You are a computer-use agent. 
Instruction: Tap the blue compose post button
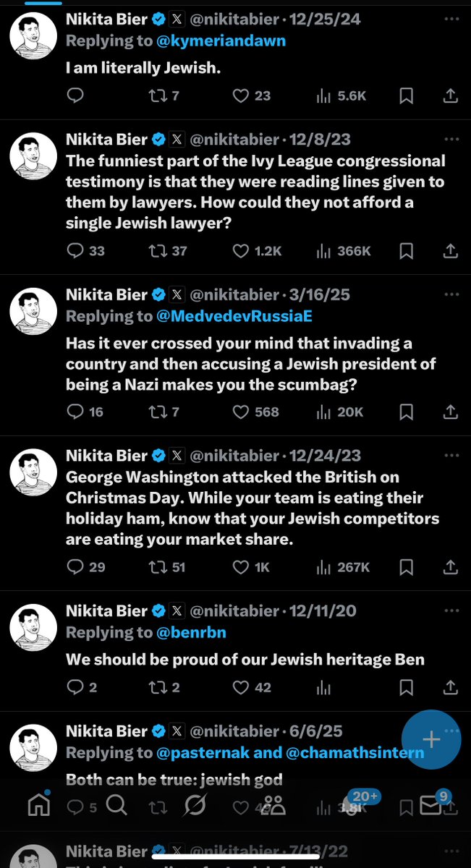click(x=431, y=739)
